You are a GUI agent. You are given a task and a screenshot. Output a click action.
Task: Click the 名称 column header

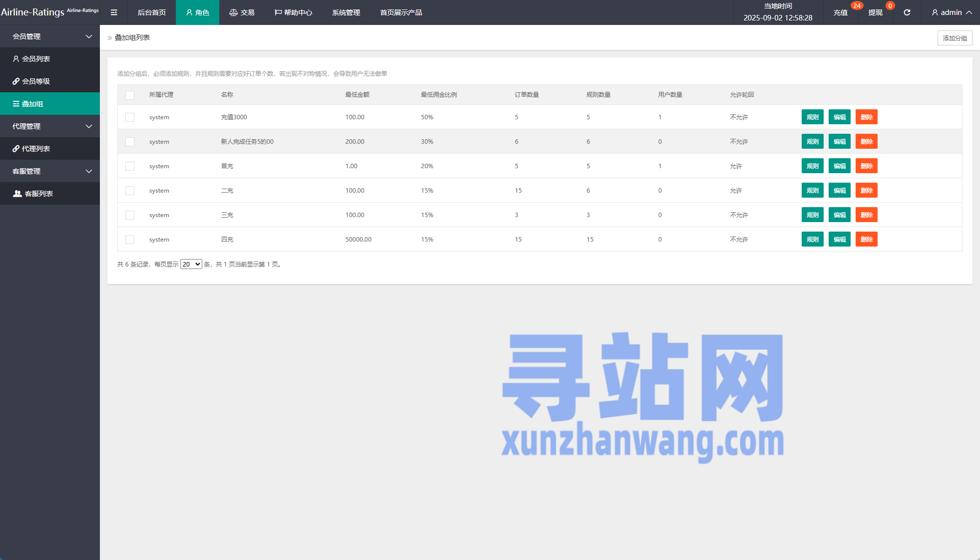click(227, 95)
